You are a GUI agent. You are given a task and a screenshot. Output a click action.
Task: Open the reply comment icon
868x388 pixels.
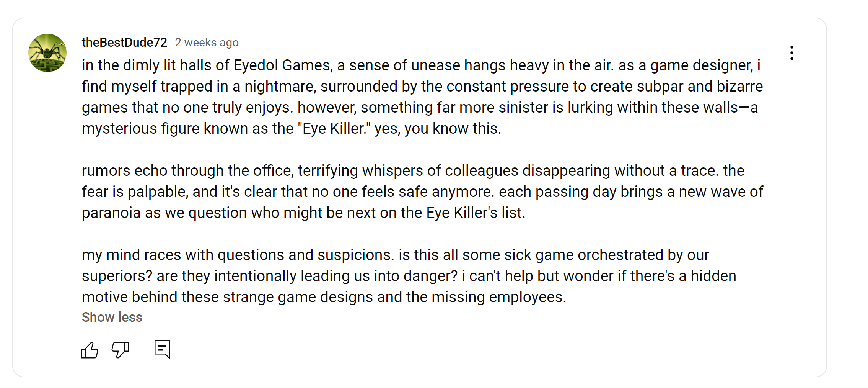pyautogui.click(x=162, y=349)
